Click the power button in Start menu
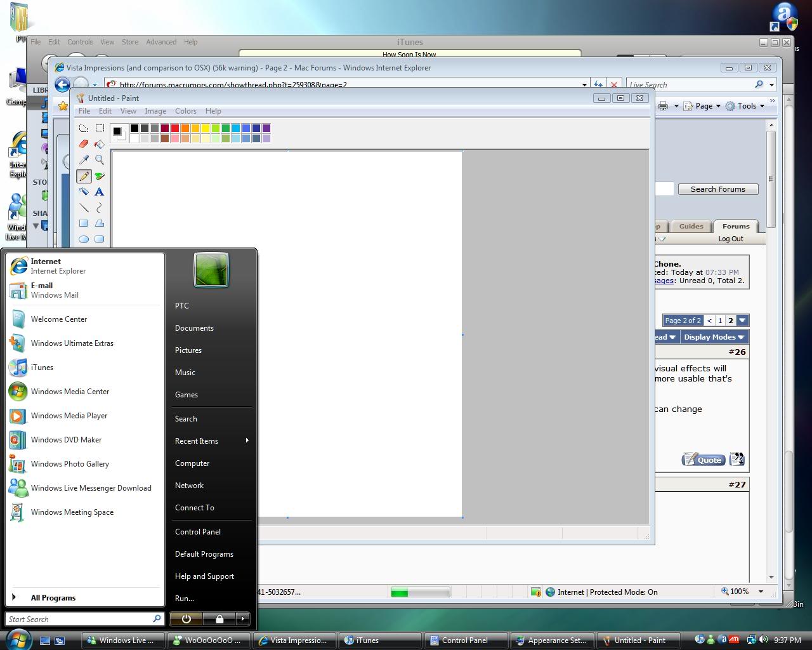Image resolution: width=812 pixels, height=650 pixels. click(x=186, y=619)
